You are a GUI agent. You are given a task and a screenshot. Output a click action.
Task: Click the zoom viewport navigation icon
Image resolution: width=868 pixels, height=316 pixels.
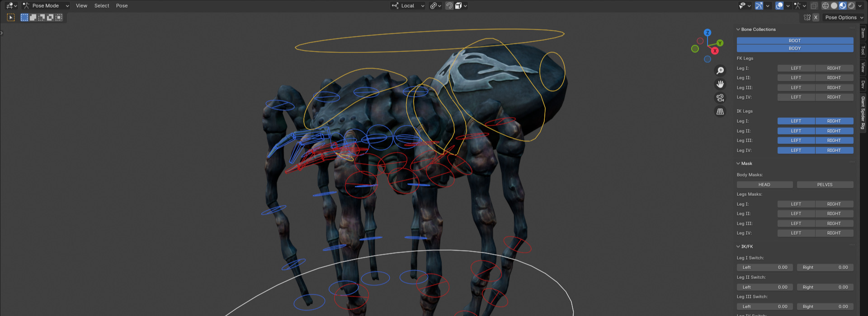[720, 70]
